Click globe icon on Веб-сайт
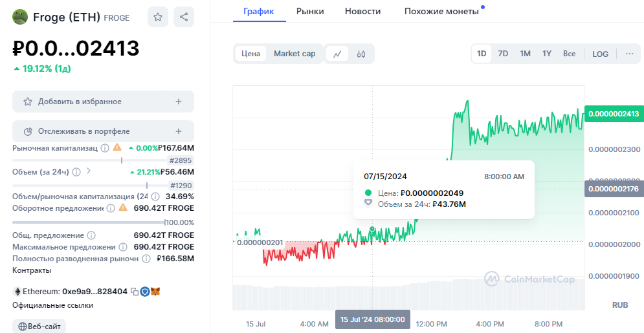The height and width of the screenshot is (333, 644). click(x=23, y=327)
